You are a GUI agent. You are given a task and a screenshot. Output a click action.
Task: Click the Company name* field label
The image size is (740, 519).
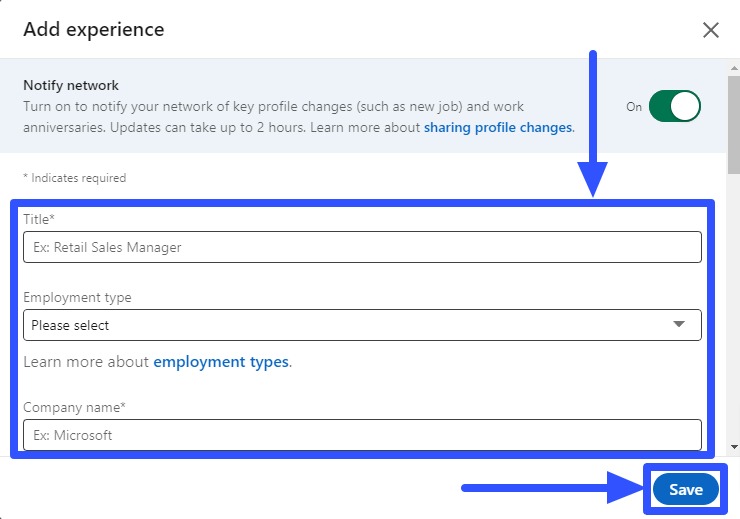[x=74, y=407]
